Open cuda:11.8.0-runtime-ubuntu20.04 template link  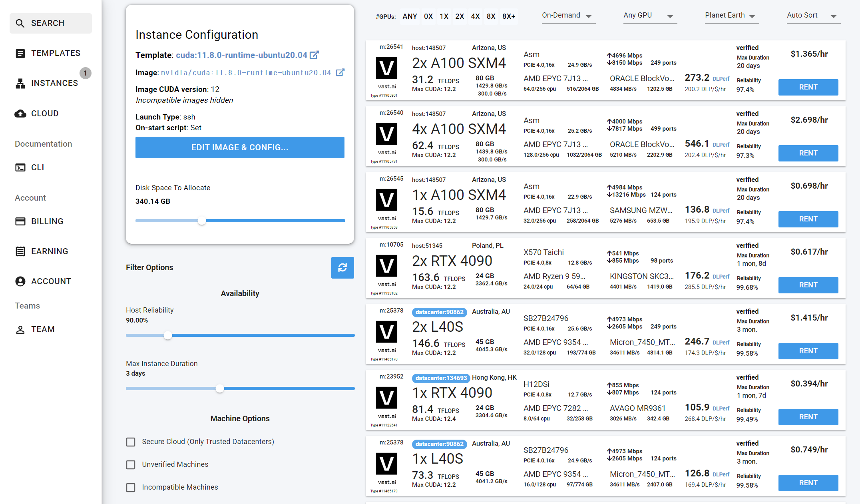pos(241,55)
